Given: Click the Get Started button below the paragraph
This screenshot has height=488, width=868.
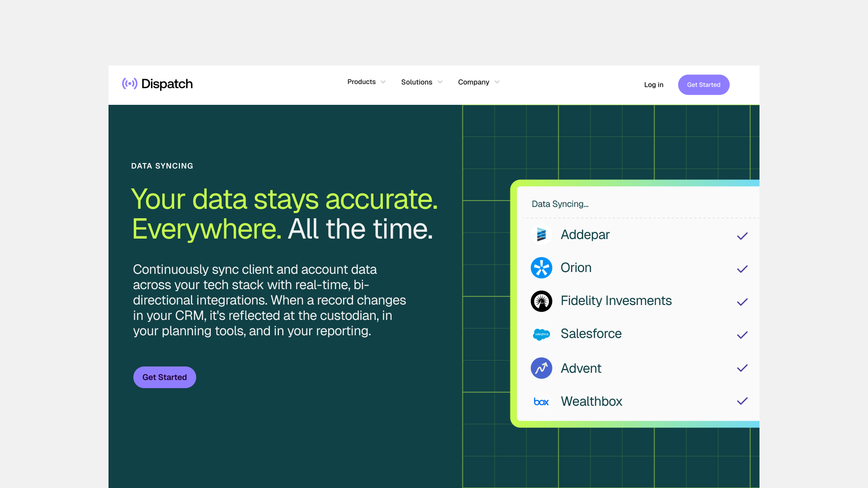Looking at the screenshot, I should pyautogui.click(x=165, y=377).
